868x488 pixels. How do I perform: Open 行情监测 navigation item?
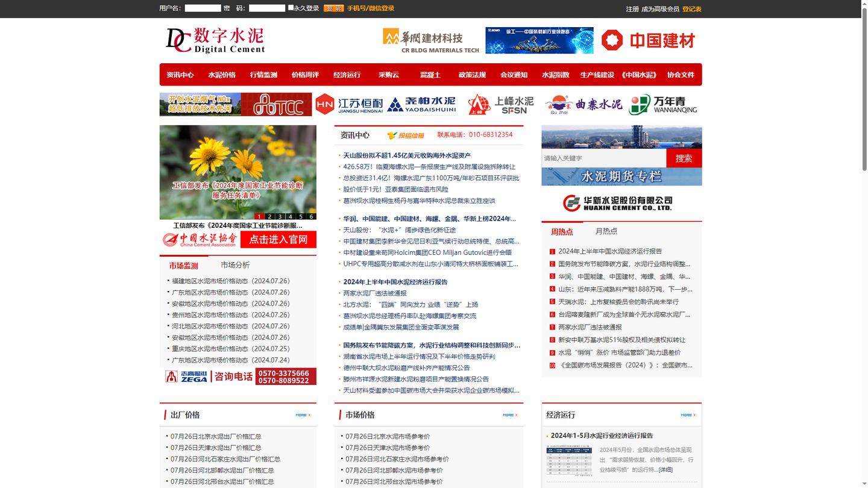[263, 75]
